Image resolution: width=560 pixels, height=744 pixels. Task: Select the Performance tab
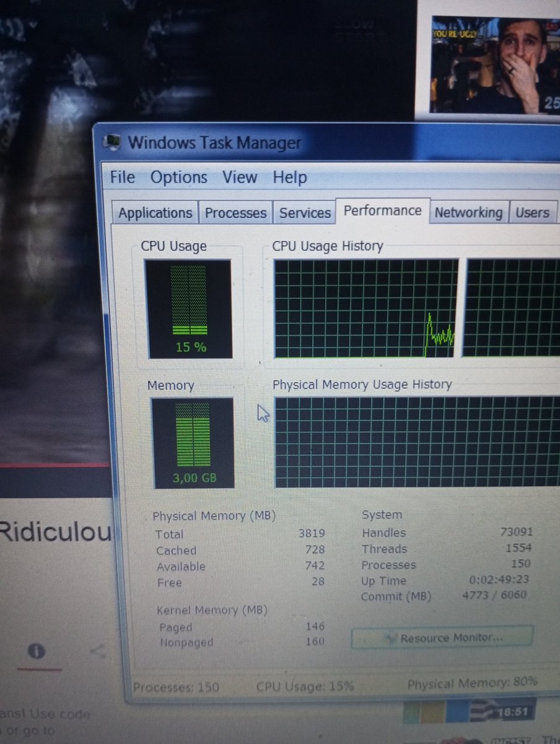click(382, 211)
